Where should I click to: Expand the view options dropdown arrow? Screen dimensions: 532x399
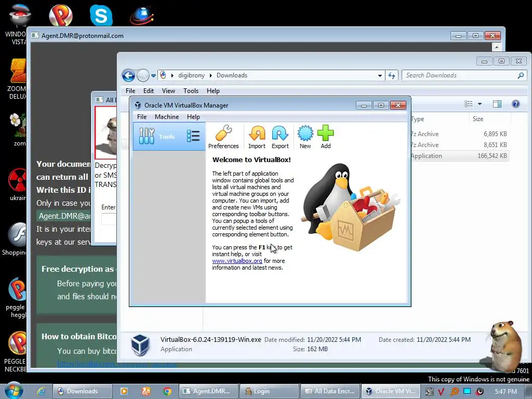click(480, 104)
